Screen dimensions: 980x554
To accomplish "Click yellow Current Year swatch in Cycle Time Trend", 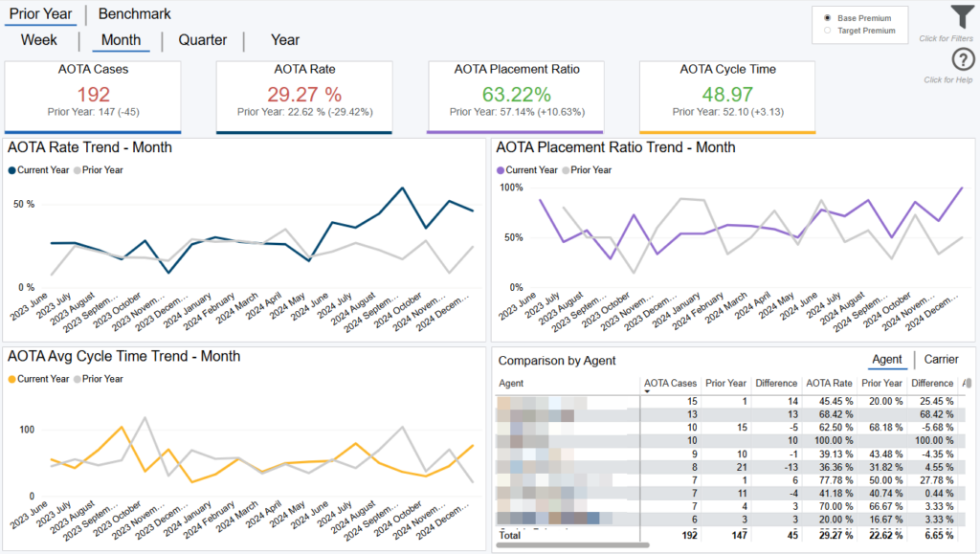I will click(x=12, y=379).
